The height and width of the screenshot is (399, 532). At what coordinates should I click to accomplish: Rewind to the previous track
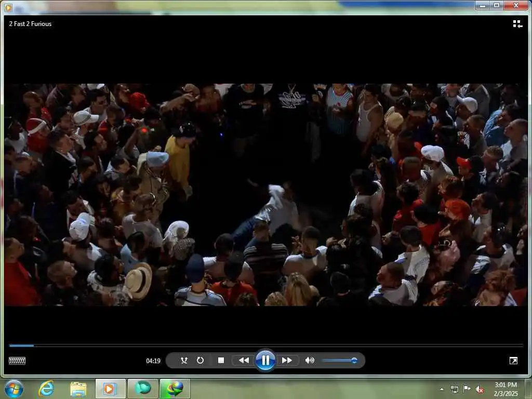[244, 361]
